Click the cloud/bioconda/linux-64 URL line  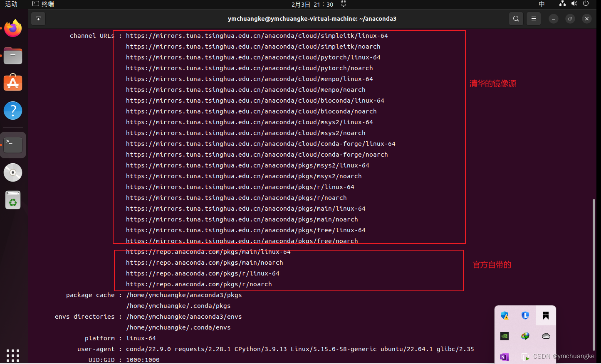(x=255, y=101)
